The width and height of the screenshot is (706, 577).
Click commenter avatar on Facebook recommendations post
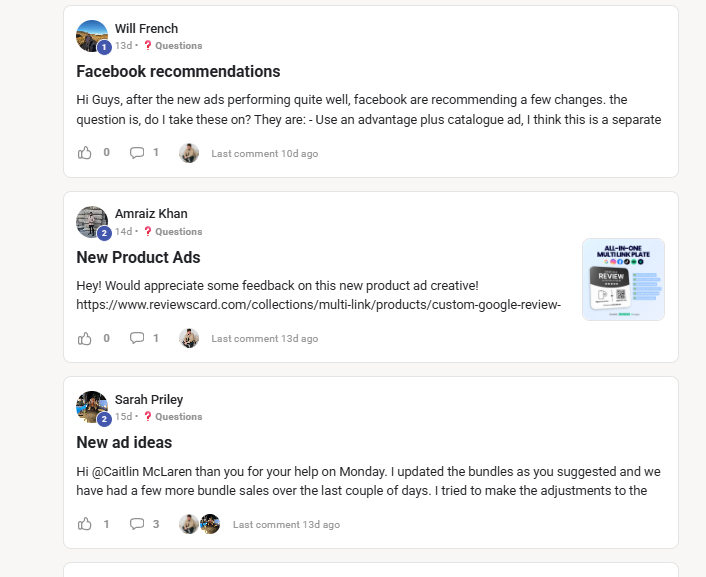189,153
